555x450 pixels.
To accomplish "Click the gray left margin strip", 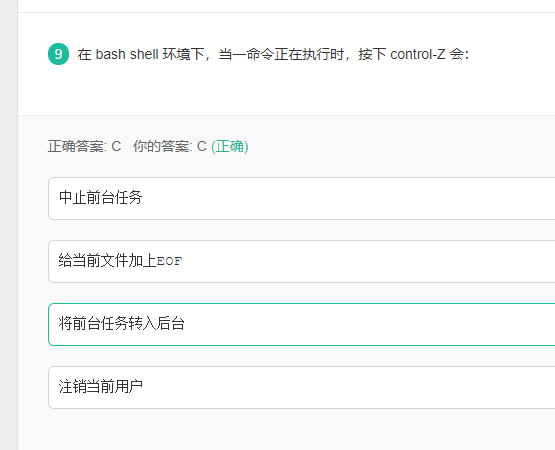I will pyautogui.click(x=9, y=225).
